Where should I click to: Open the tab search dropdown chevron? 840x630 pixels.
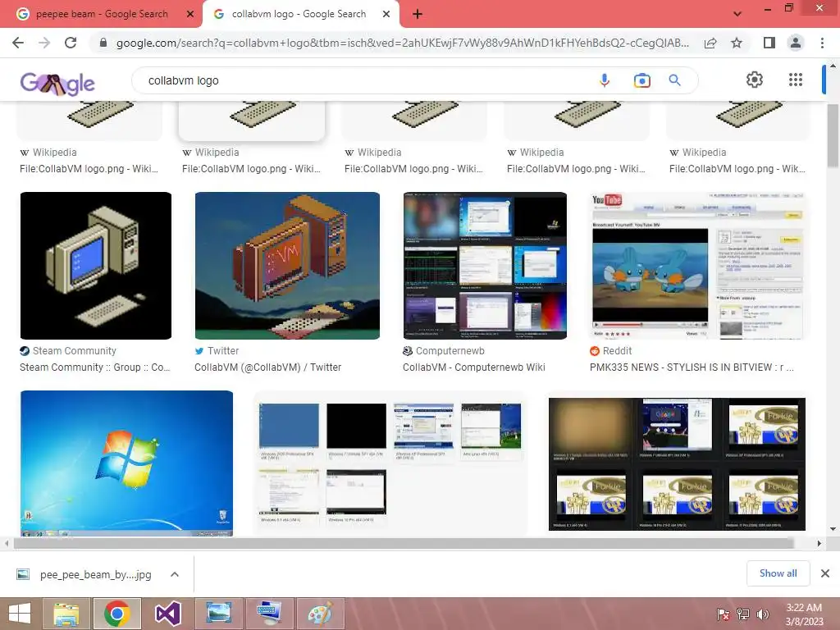737,14
